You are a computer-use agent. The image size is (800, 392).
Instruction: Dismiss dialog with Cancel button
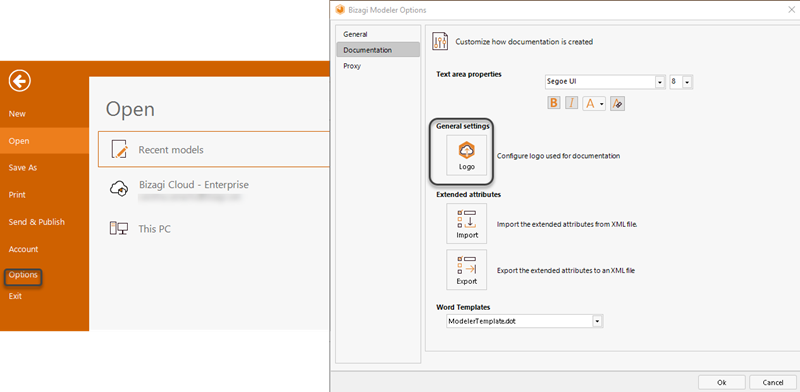(x=772, y=382)
